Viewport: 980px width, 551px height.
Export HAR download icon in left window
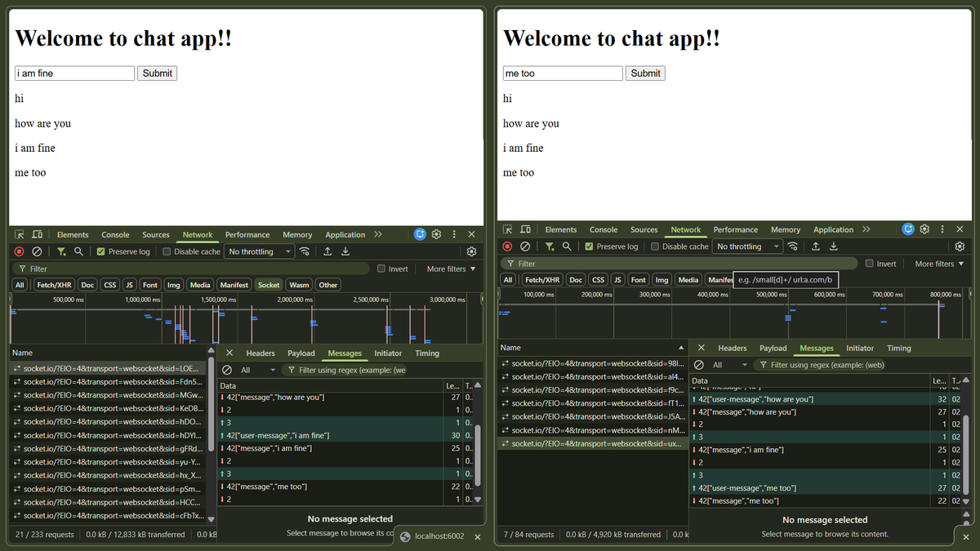[x=345, y=251]
